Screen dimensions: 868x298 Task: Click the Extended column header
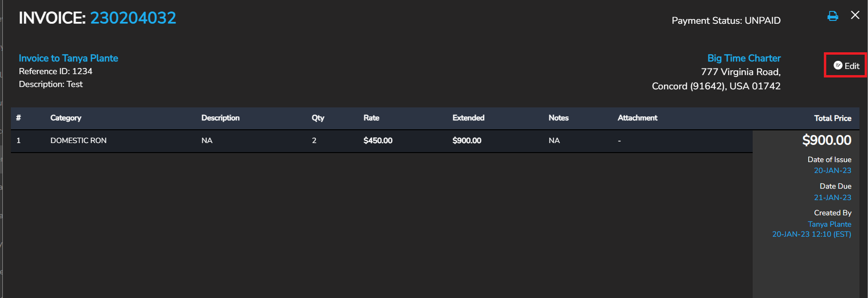[468, 118]
